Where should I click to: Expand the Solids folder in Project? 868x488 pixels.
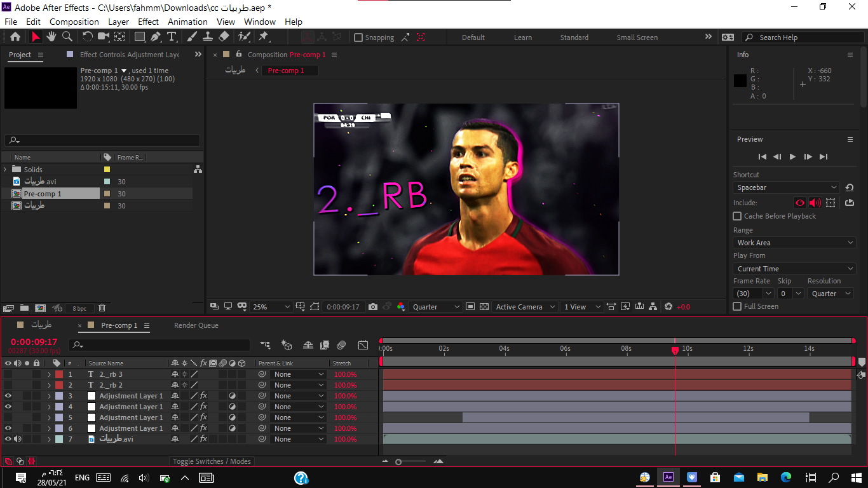[x=5, y=170]
